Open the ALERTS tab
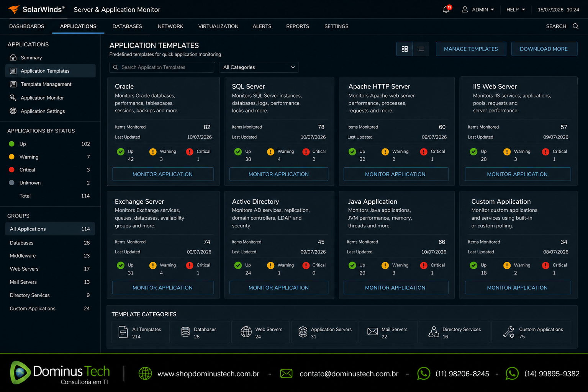 point(262,26)
